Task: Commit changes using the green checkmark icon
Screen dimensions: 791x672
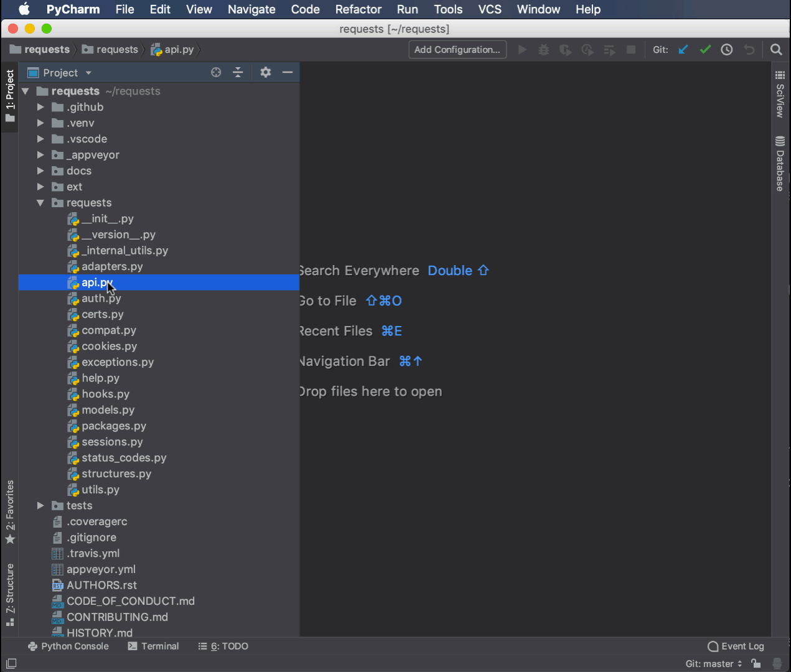Action: tap(704, 49)
